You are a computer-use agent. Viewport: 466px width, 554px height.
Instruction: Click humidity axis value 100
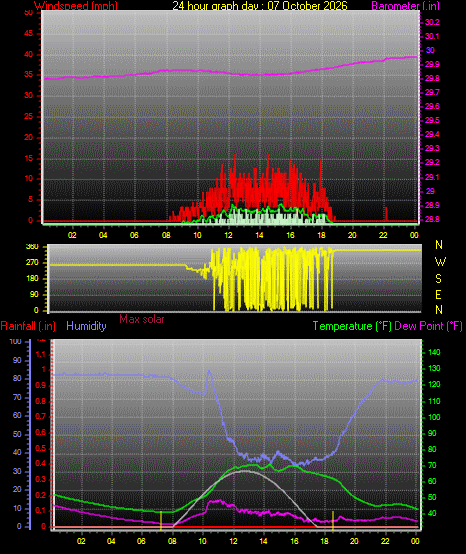tap(16, 341)
